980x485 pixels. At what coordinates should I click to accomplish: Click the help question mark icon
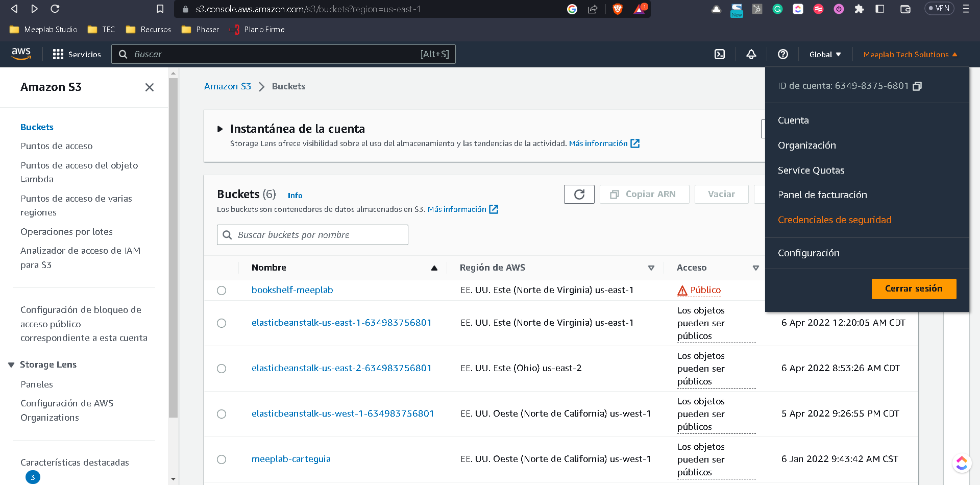tap(783, 54)
